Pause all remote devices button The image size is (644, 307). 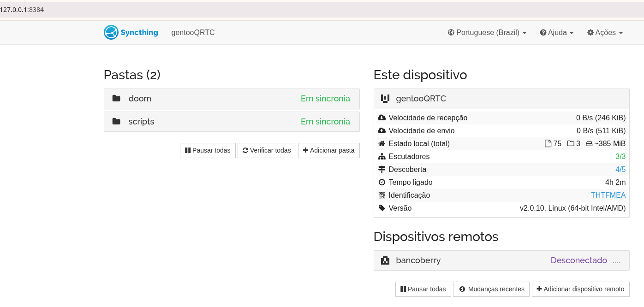(423, 289)
